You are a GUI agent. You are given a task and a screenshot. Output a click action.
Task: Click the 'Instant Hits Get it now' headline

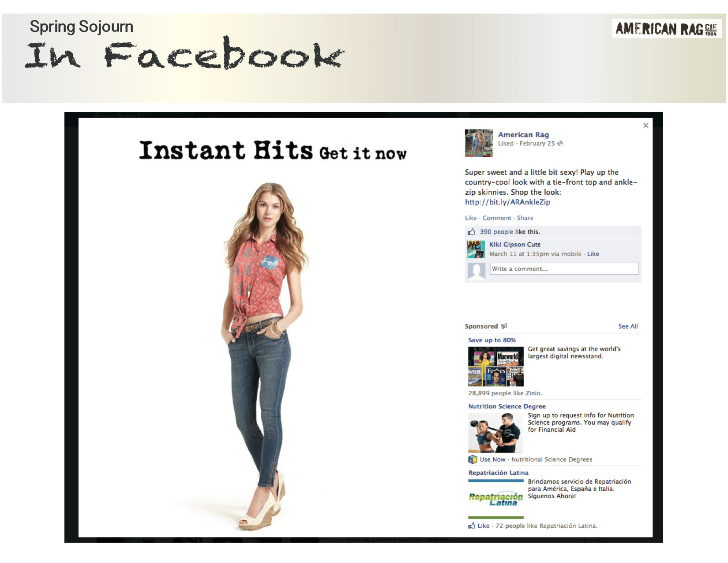pos(273,151)
